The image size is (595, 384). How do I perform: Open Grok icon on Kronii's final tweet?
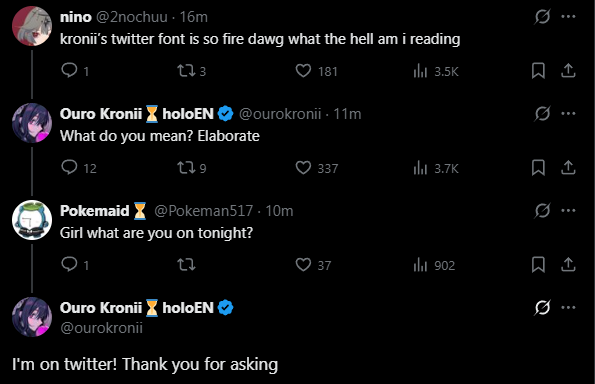(542, 307)
